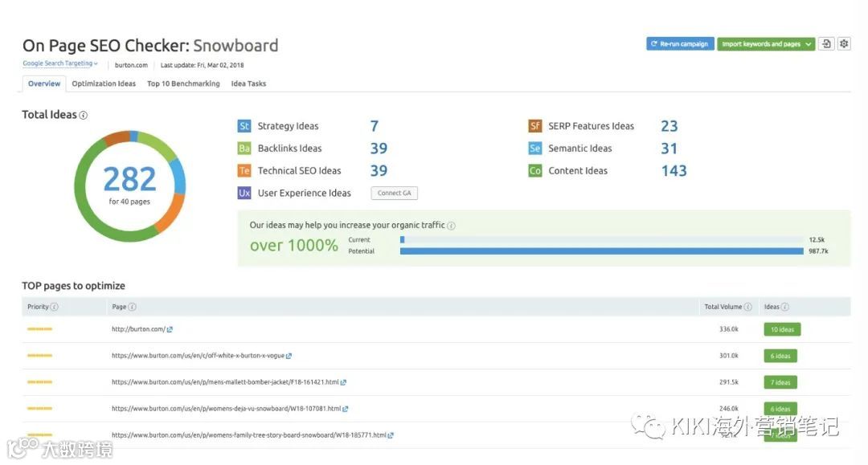The height and width of the screenshot is (465, 868).
Task: Click info icon next to Total Volume
Action: (748, 307)
